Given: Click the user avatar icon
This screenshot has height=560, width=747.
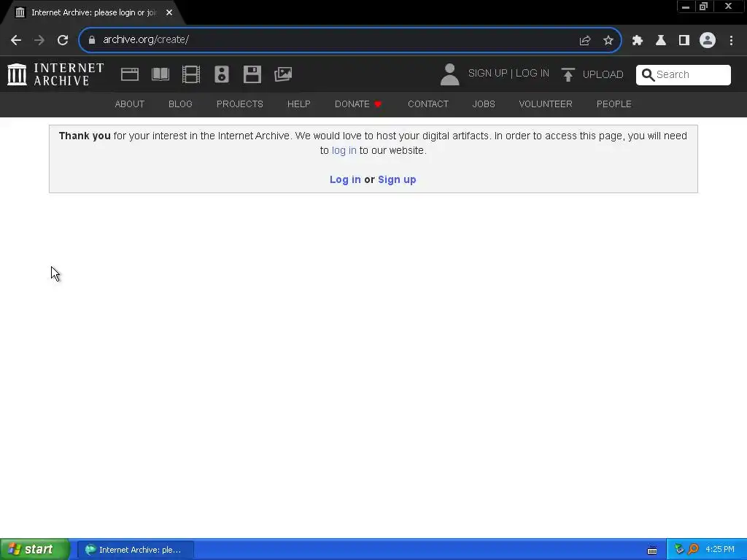Looking at the screenshot, I should [449, 74].
